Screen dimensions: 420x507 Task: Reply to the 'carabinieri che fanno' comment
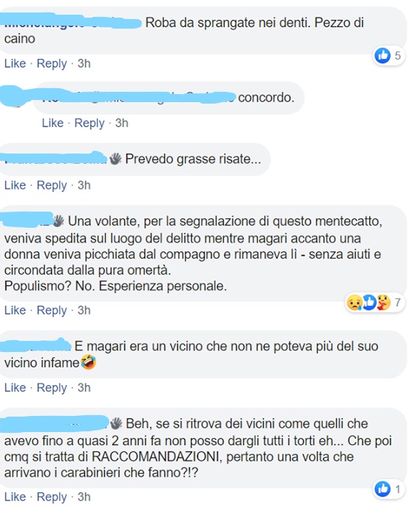[x=51, y=497]
